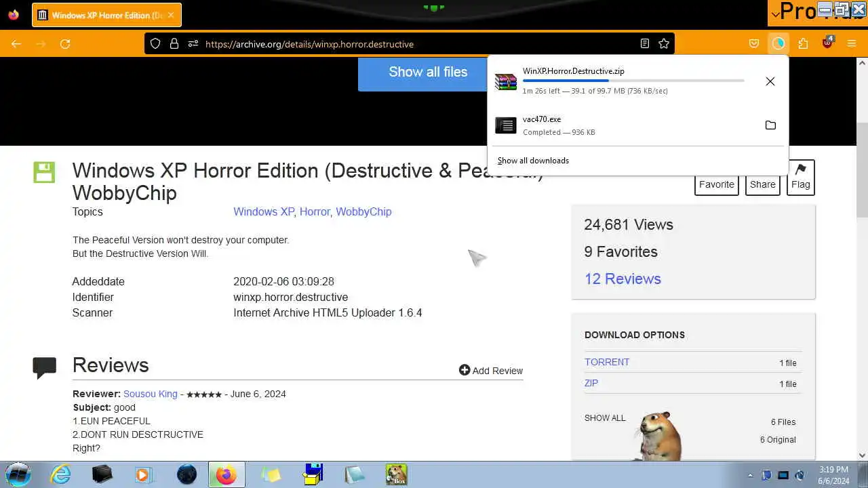Click the Firefox logo in title bar
Image resolution: width=868 pixels, height=488 pixels.
(14, 14)
